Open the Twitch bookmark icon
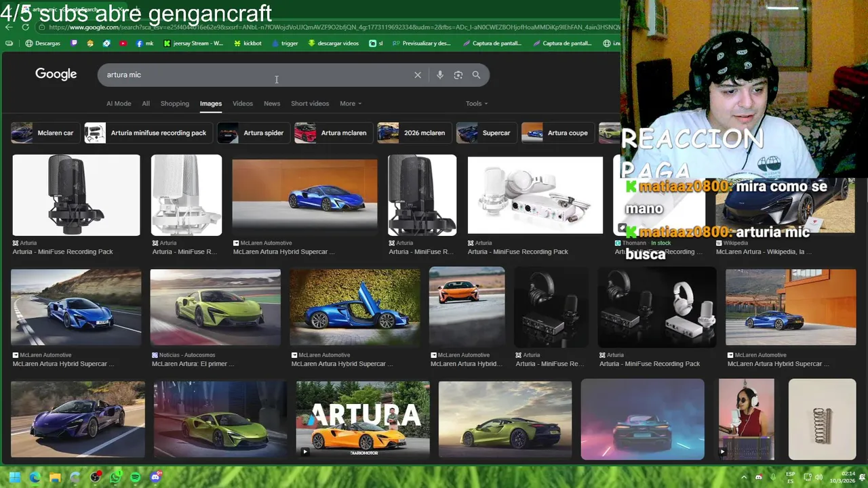The image size is (868, 488). pos(75,43)
